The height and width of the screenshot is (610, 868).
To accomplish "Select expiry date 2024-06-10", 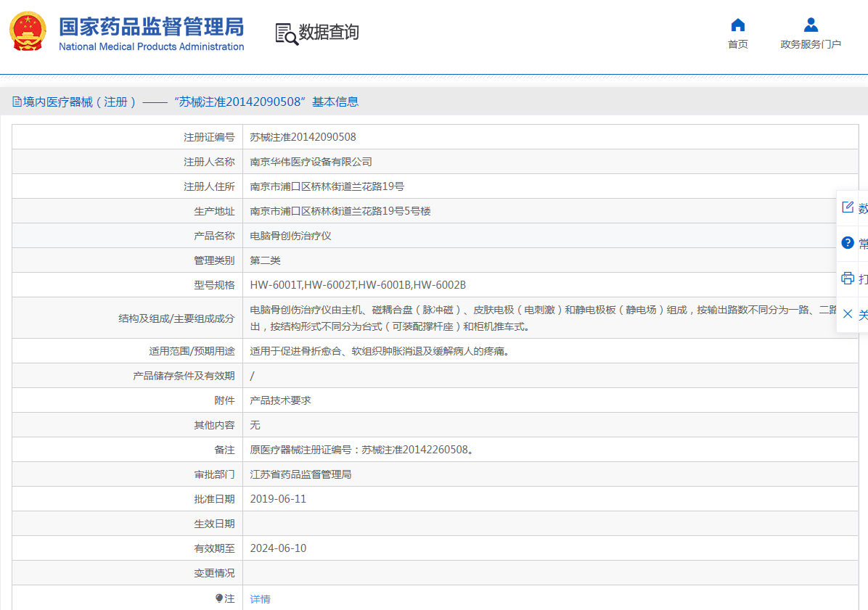I will pyautogui.click(x=278, y=548).
